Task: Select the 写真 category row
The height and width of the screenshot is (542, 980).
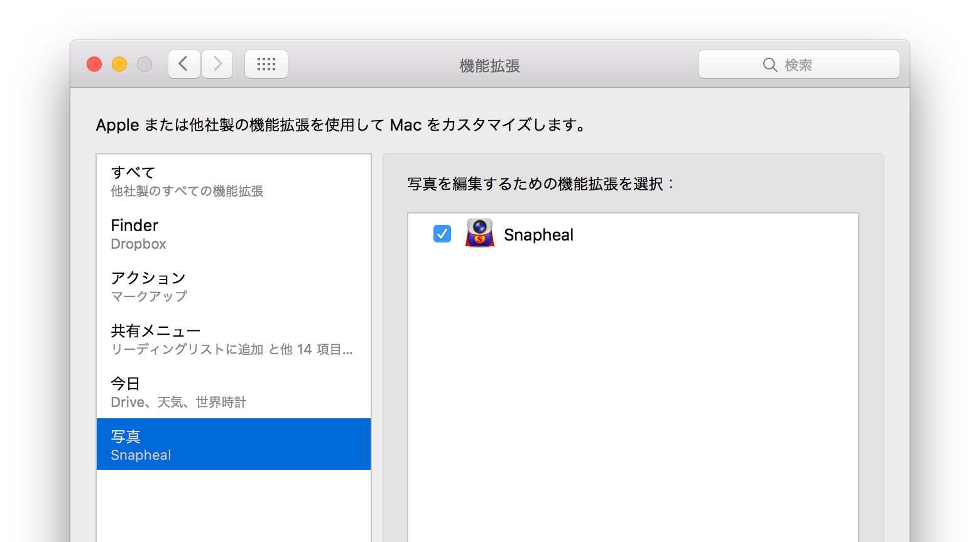Action: coord(234,444)
